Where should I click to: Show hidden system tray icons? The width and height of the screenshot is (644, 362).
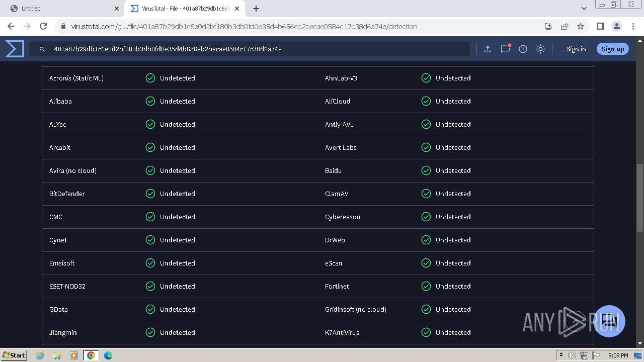click(x=561, y=355)
